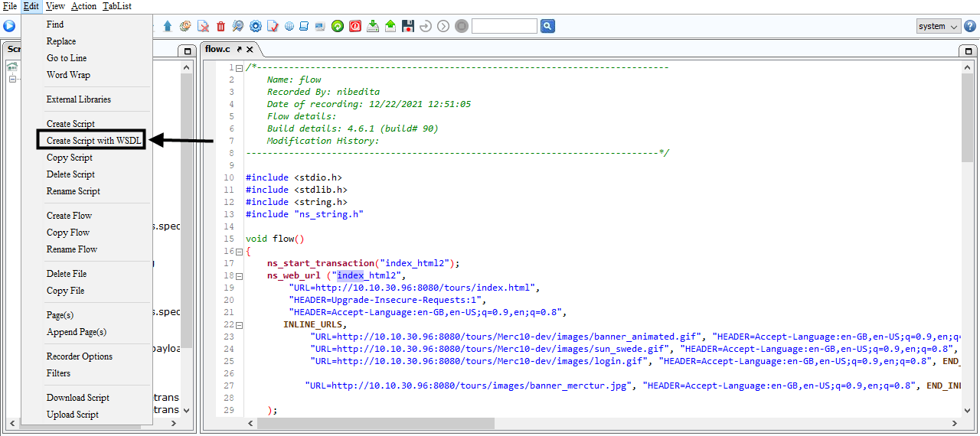The width and height of the screenshot is (980, 436).
Task: Click the blue gear settings icon
Action: tap(256, 26)
